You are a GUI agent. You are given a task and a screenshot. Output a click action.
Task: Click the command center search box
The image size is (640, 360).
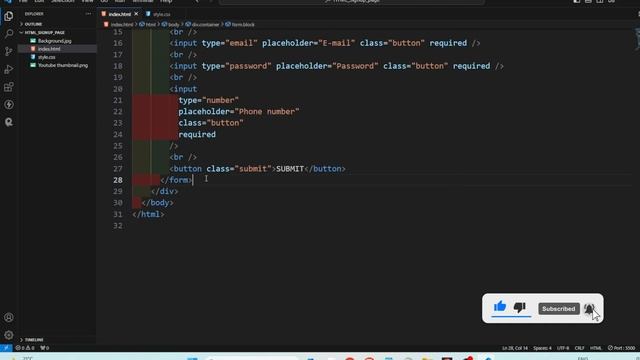(351, 2)
